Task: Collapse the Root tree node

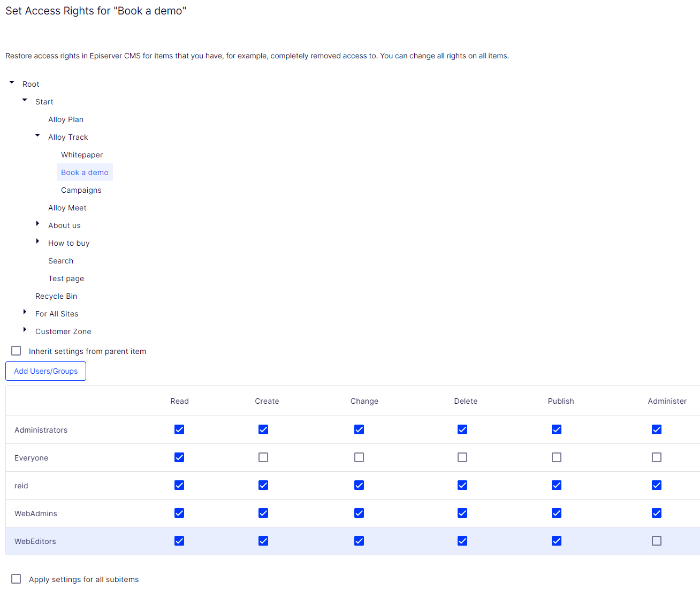Action: [11, 82]
